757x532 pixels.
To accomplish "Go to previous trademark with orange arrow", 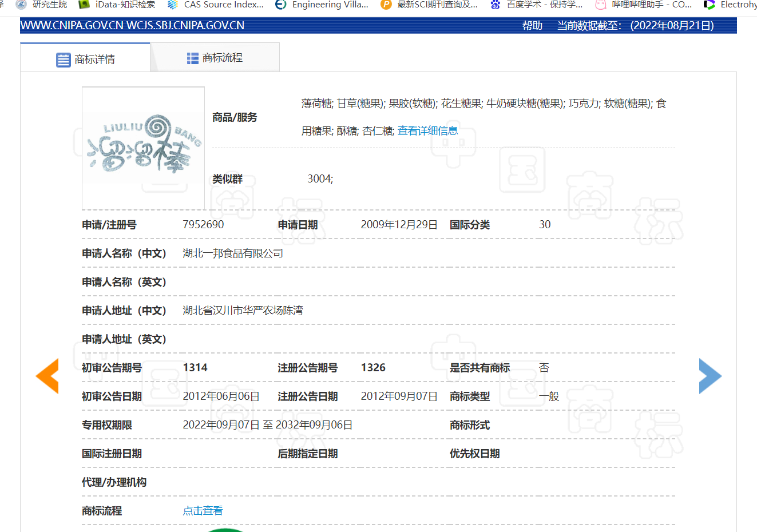I will 47,376.
